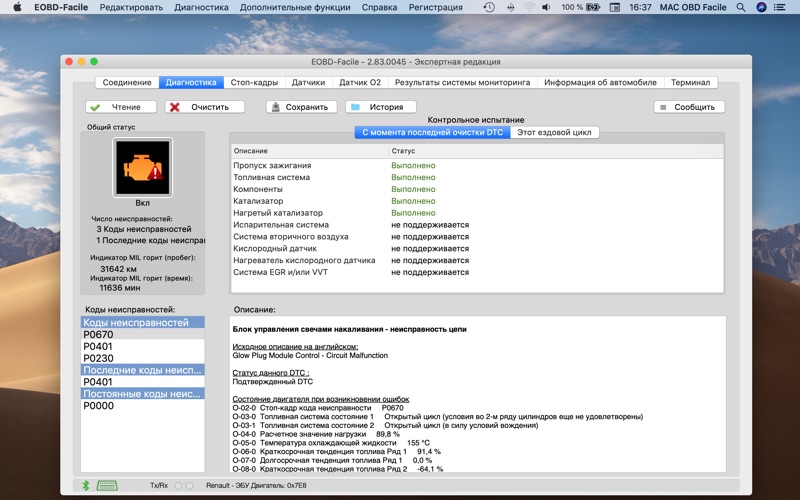Viewport: 800px width, 500px height.
Task: Switch to the Терминал tab
Action: pos(690,82)
